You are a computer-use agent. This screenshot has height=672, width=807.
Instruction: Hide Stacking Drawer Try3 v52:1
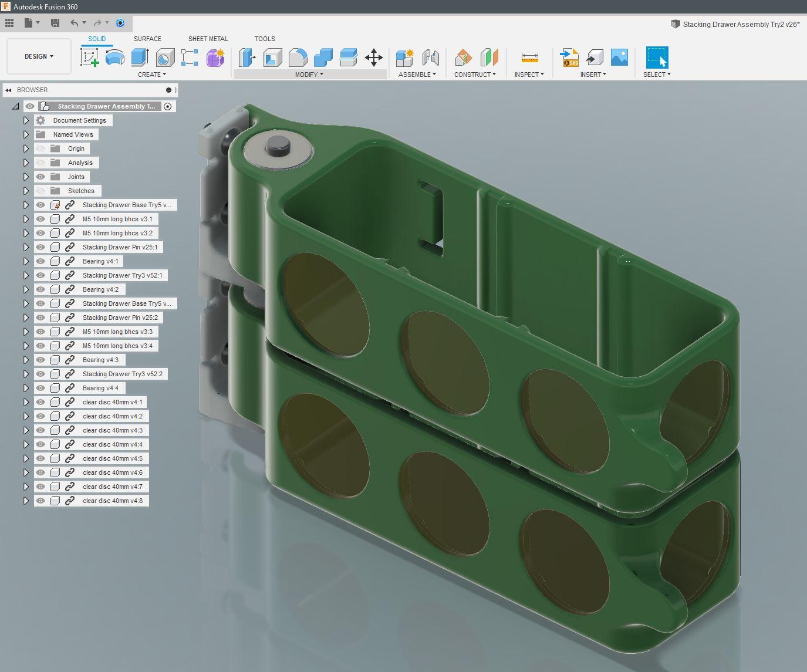(x=40, y=275)
